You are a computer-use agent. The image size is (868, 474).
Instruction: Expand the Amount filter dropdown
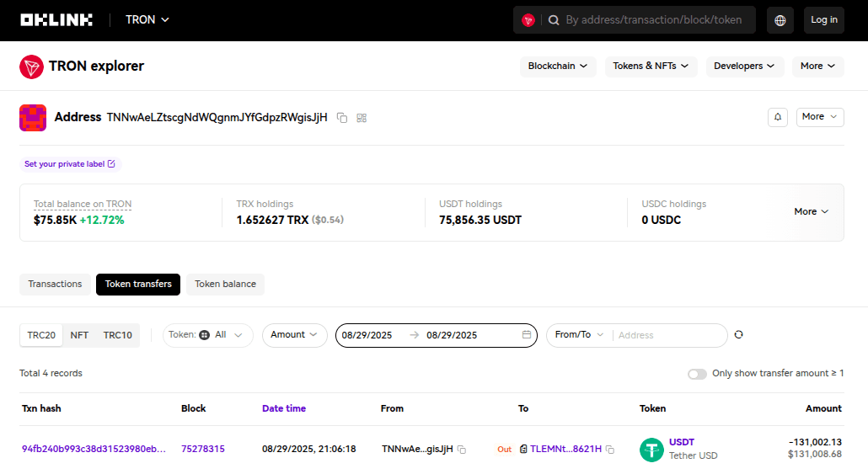click(294, 335)
